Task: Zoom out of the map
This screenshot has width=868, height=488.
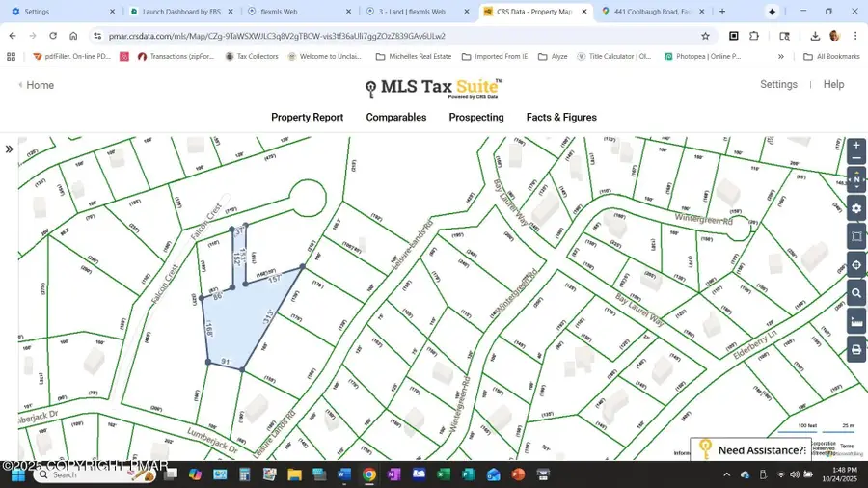Action: coord(855,158)
